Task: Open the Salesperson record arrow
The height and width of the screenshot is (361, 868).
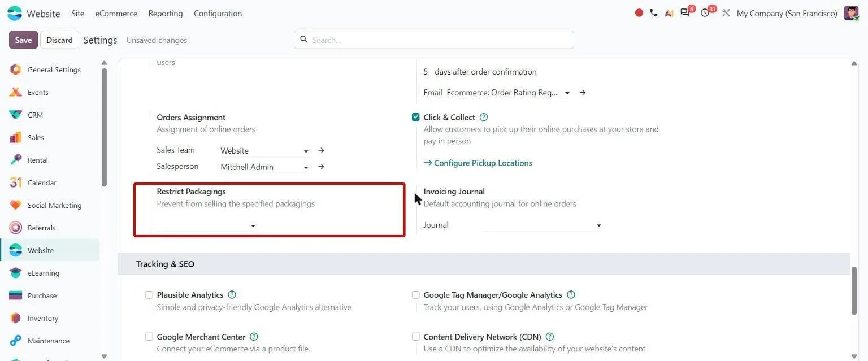Action: pyautogui.click(x=321, y=167)
